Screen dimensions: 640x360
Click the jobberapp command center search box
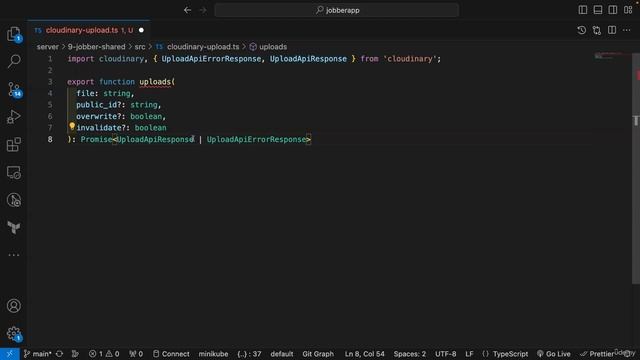[337, 10]
